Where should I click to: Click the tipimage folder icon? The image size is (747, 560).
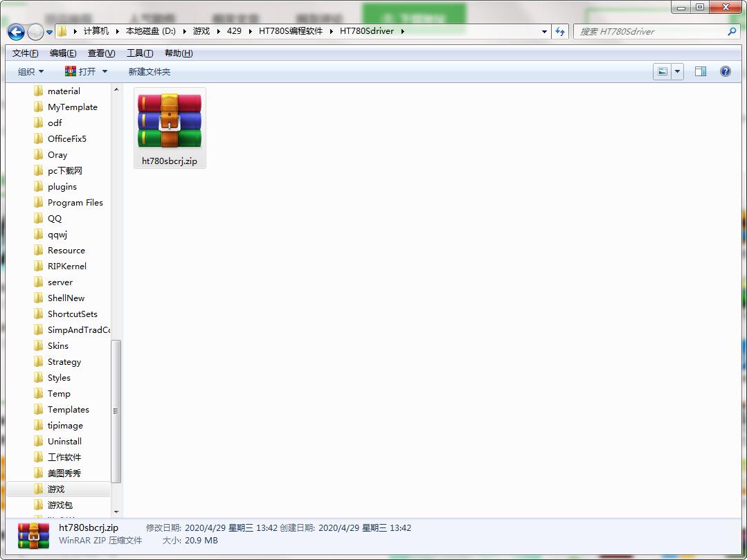point(39,425)
